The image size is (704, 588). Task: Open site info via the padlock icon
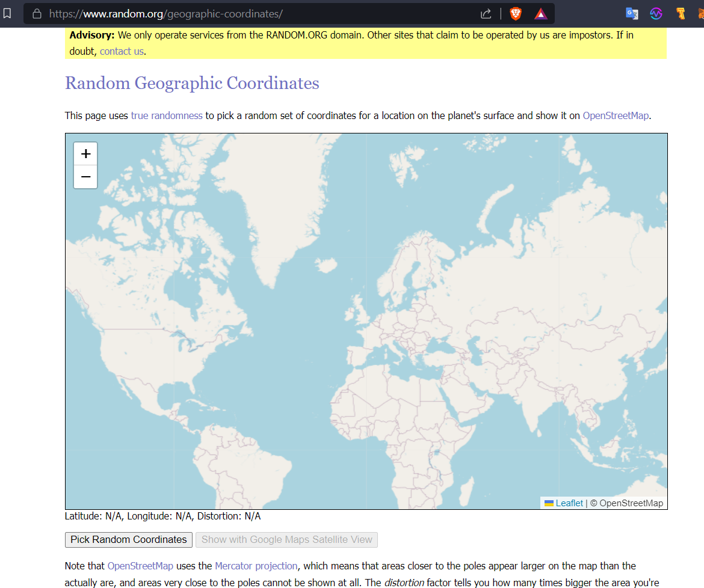[37, 13]
